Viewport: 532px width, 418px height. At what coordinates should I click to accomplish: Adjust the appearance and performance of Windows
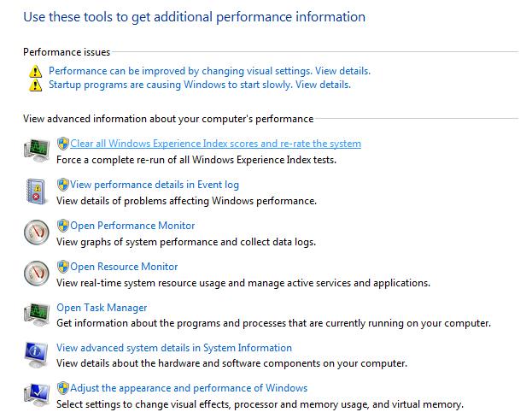[x=189, y=388]
